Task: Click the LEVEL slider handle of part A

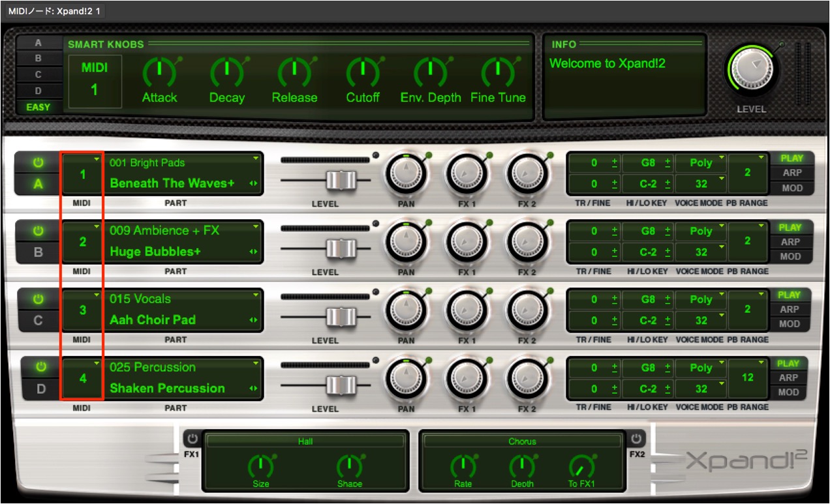Action: coord(341,181)
